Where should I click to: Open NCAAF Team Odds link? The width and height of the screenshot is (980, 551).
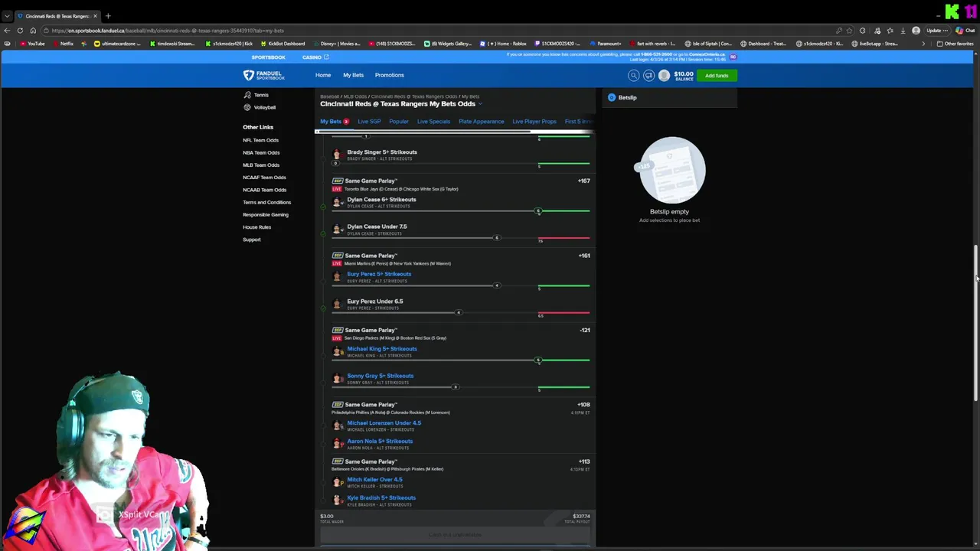pyautogui.click(x=264, y=178)
